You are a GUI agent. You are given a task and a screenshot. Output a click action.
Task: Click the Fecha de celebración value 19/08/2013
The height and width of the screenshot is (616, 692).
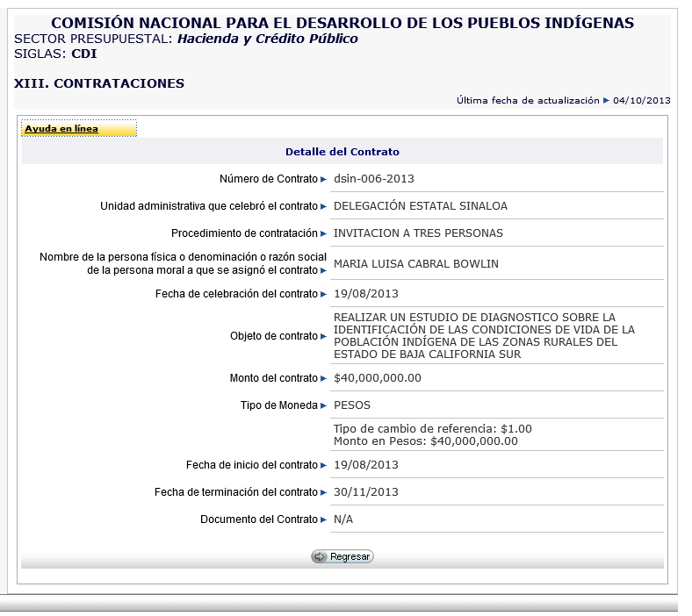pyautogui.click(x=366, y=294)
